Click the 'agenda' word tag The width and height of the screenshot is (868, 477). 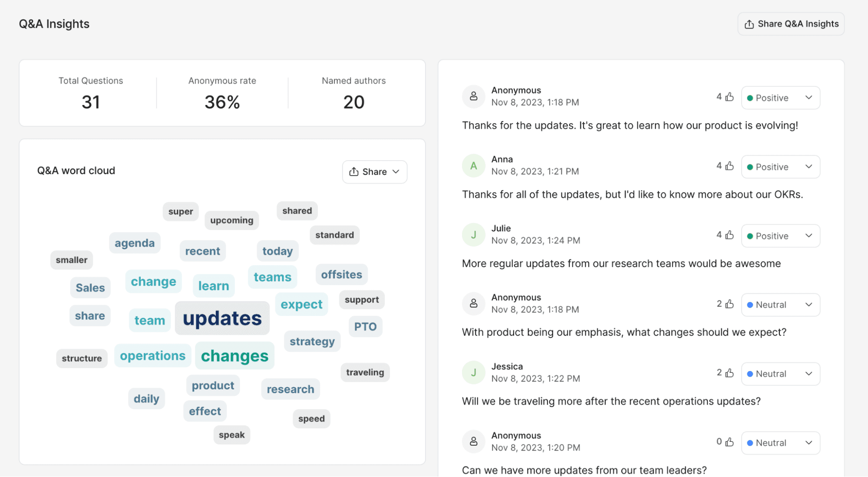tap(135, 243)
